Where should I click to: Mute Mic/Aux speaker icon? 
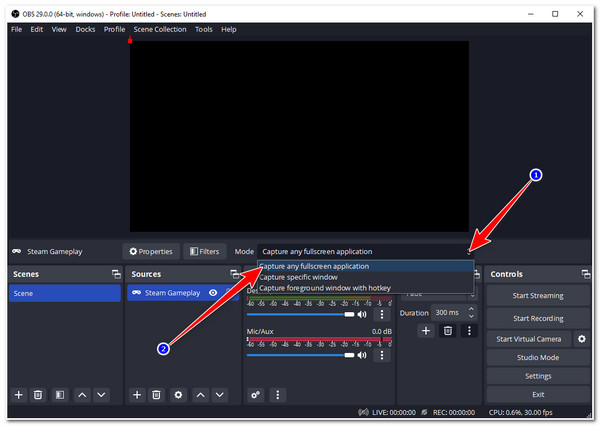coord(362,355)
